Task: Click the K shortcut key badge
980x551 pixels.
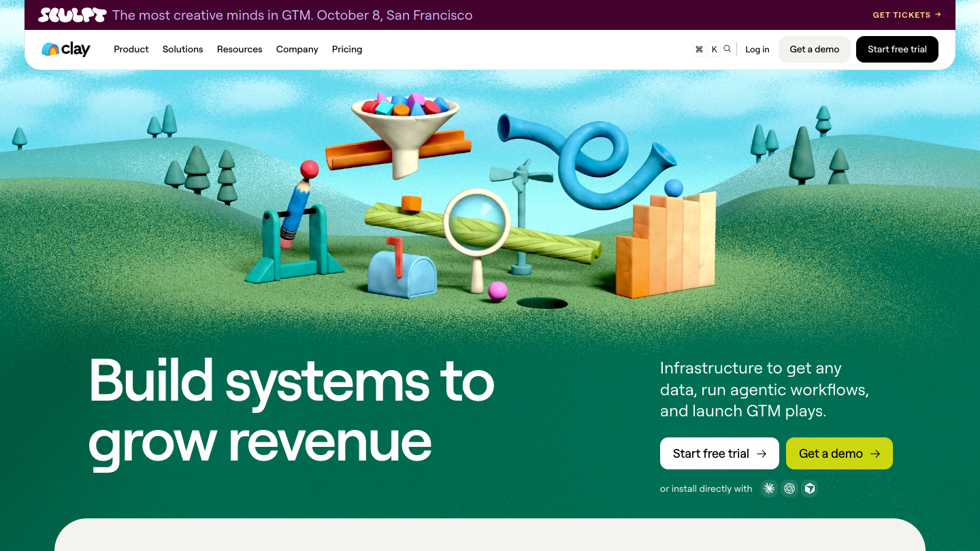Action: click(x=714, y=49)
